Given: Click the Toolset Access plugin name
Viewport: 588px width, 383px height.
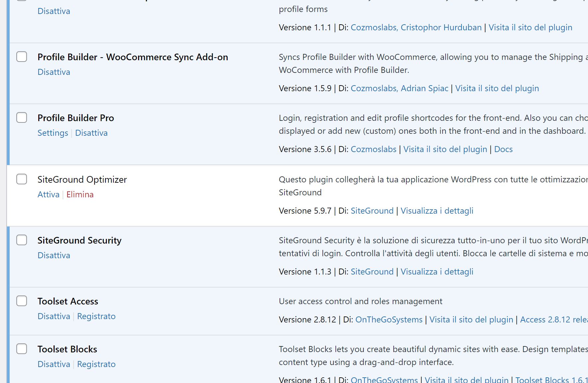Looking at the screenshot, I should click(x=68, y=301).
